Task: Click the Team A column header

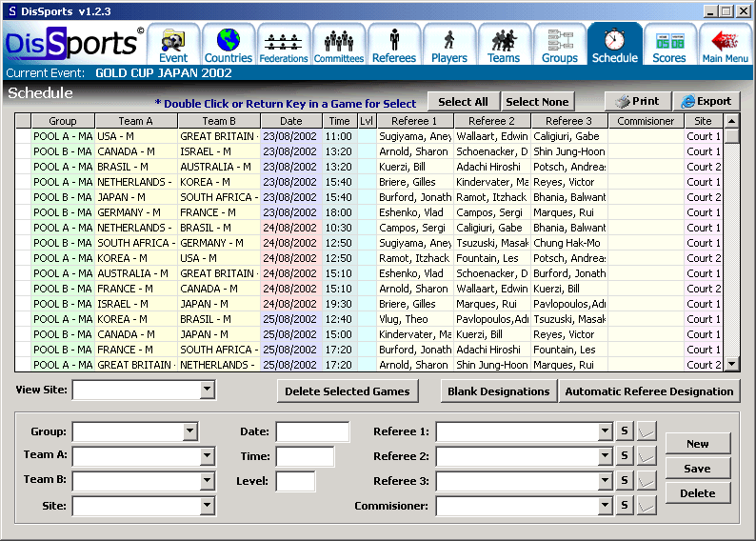Action: click(x=136, y=121)
